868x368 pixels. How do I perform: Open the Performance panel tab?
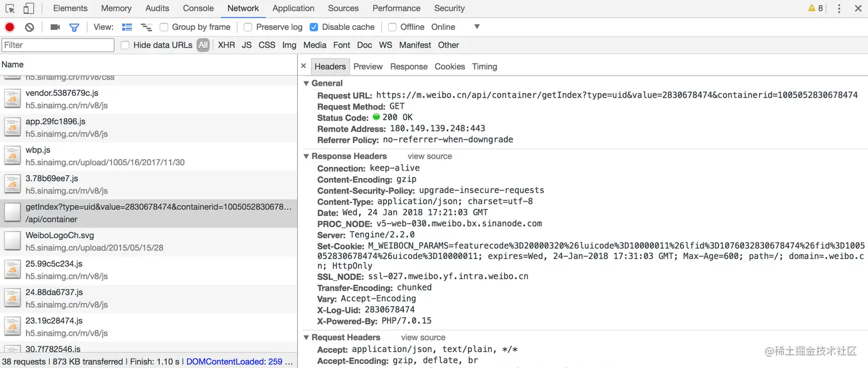(x=397, y=8)
